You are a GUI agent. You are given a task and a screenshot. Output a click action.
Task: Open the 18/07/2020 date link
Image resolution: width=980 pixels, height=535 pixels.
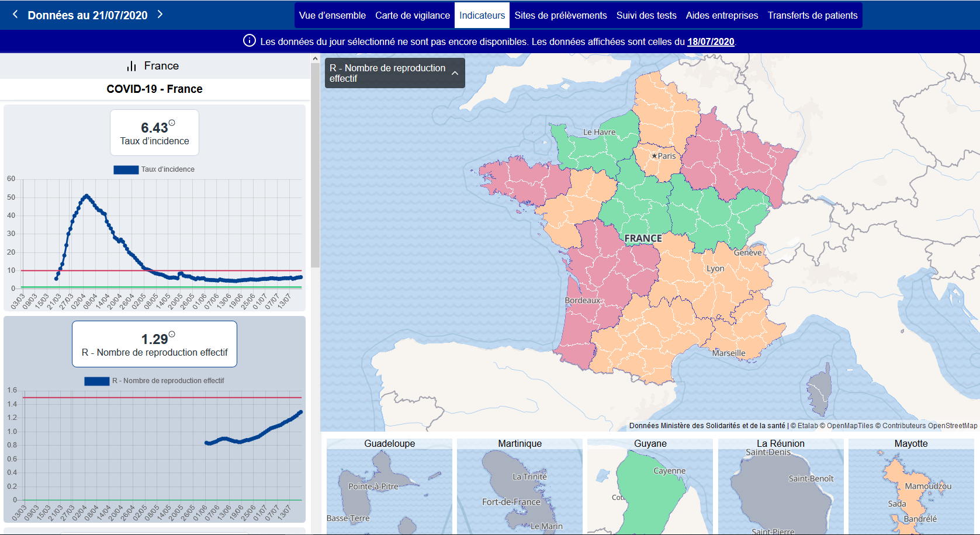(711, 41)
